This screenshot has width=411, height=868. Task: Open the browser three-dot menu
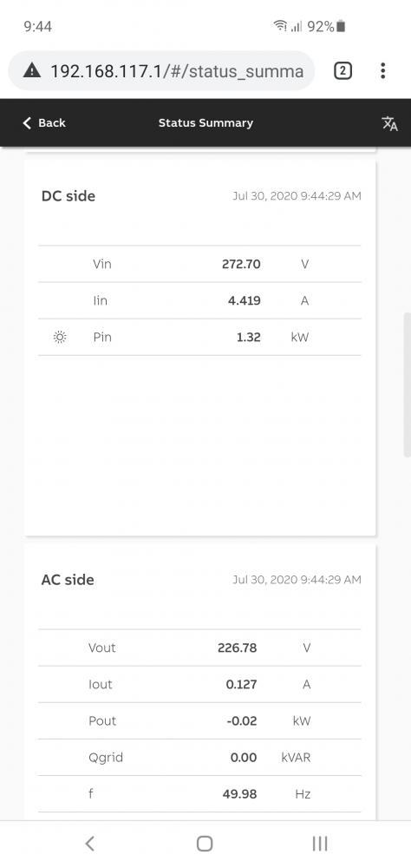(x=382, y=71)
